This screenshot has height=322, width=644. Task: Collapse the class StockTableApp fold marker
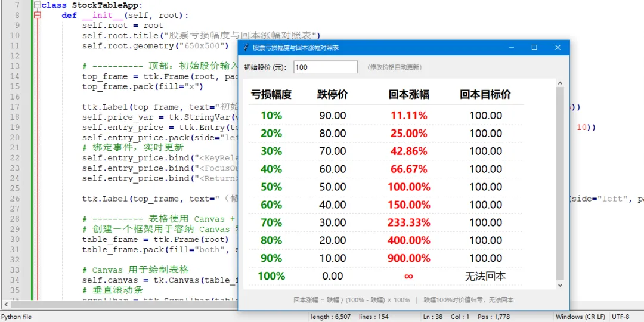38,5
